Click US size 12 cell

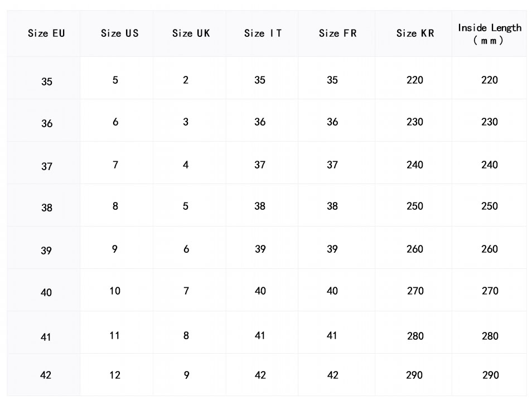[115, 375]
